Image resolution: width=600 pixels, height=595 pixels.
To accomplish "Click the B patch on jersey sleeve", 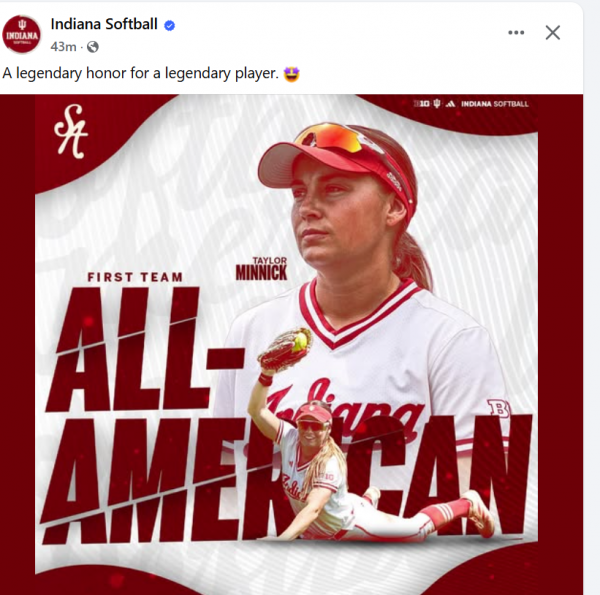I will tap(498, 409).
